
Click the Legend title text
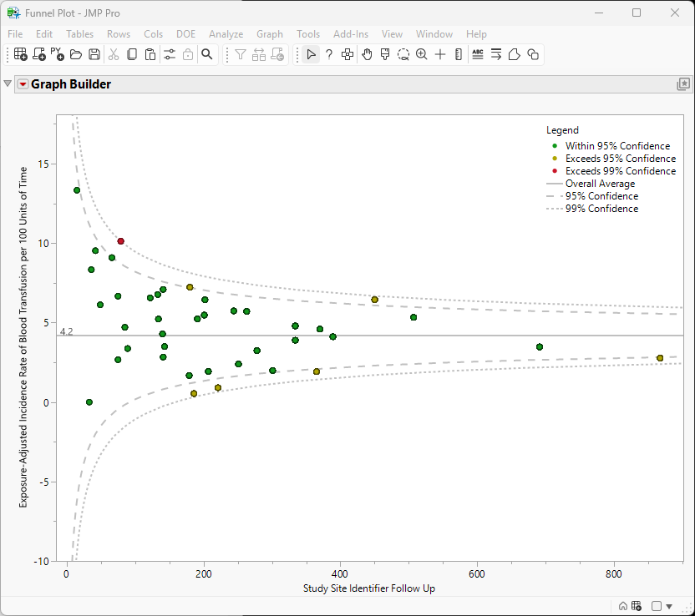562,129
